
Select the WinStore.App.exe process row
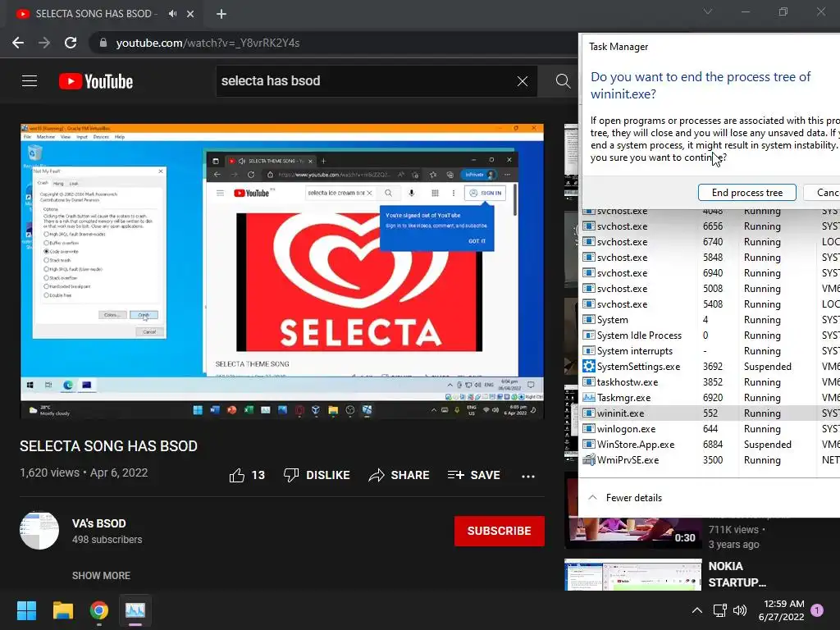coord(710,444)
